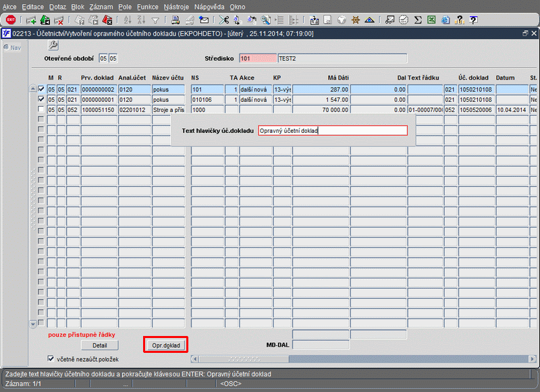The height and width of the screenshot is (392, 540).
Task: Click Úč. doklad cell 1050520006
Action: pos(477,110)
